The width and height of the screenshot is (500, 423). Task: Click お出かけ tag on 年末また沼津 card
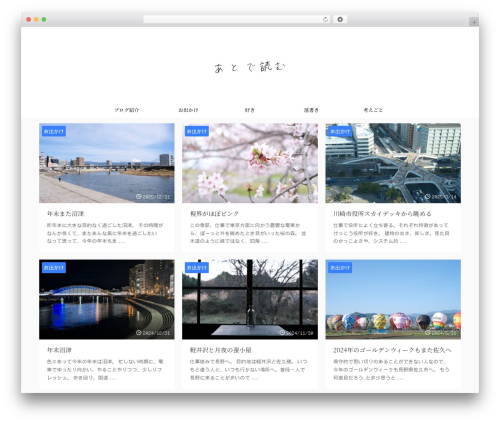(54, 131)
